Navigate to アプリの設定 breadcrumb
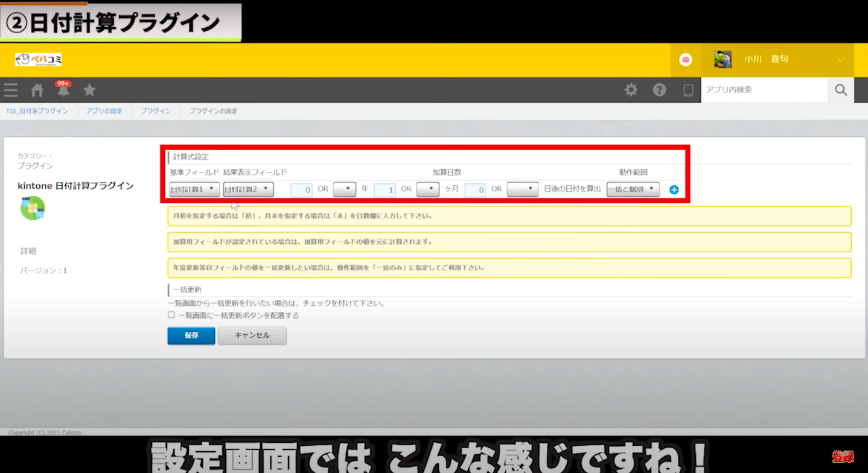 104,111
